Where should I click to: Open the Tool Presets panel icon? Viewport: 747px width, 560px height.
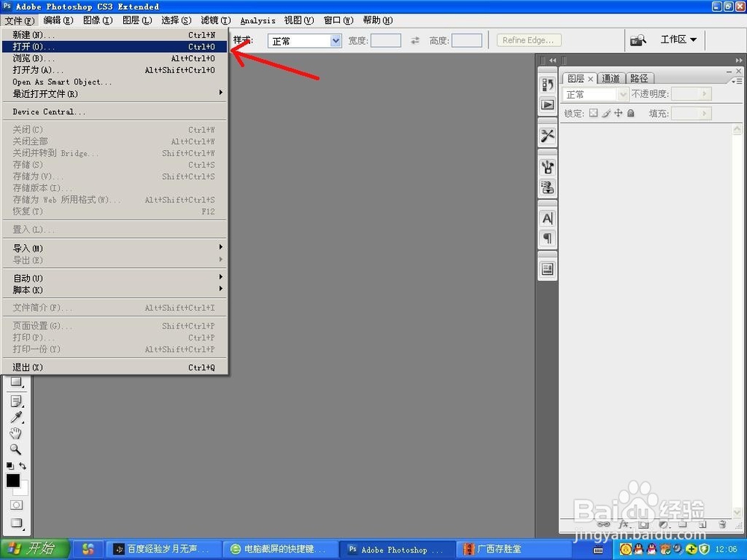pos(548,136)
